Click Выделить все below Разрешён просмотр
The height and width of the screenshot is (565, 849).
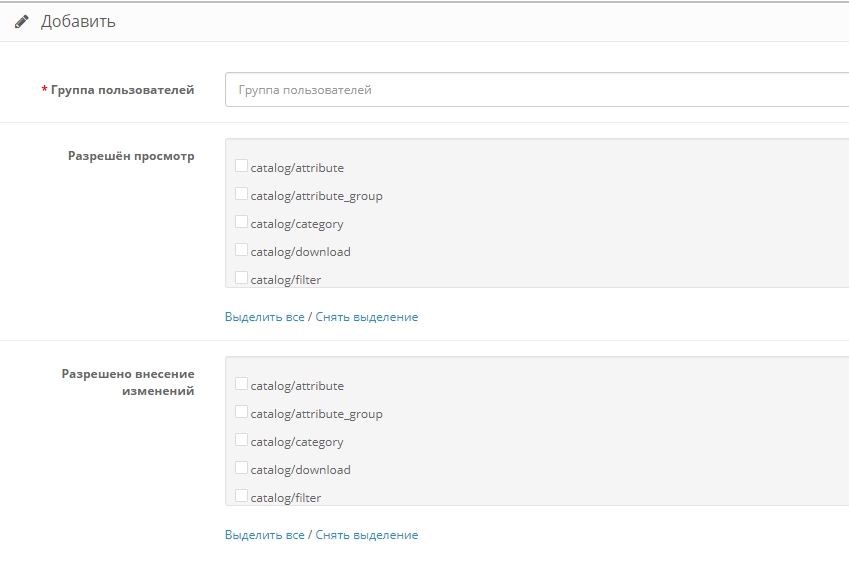(x=264, y=317)
